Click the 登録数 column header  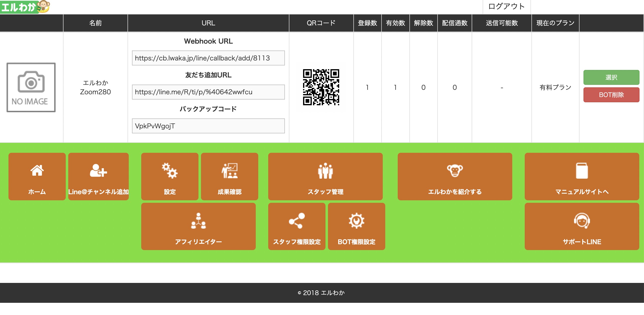[367, 23]
